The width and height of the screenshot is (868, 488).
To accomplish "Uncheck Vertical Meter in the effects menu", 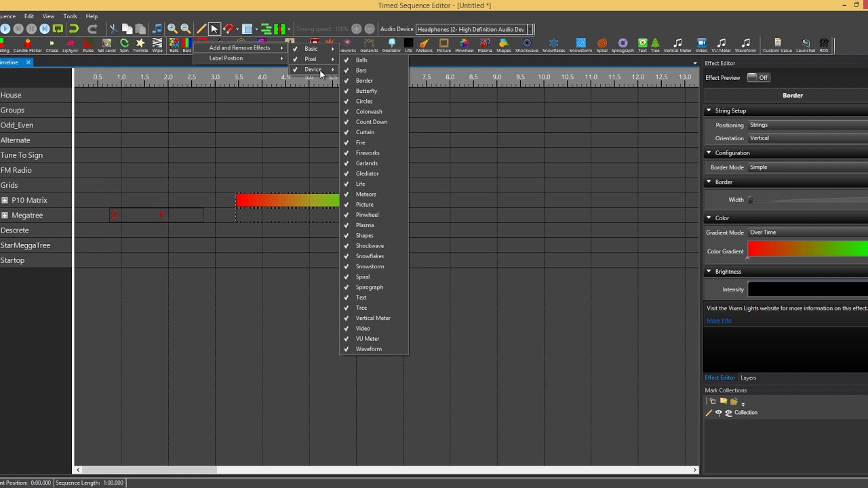I will coord(374,318).
